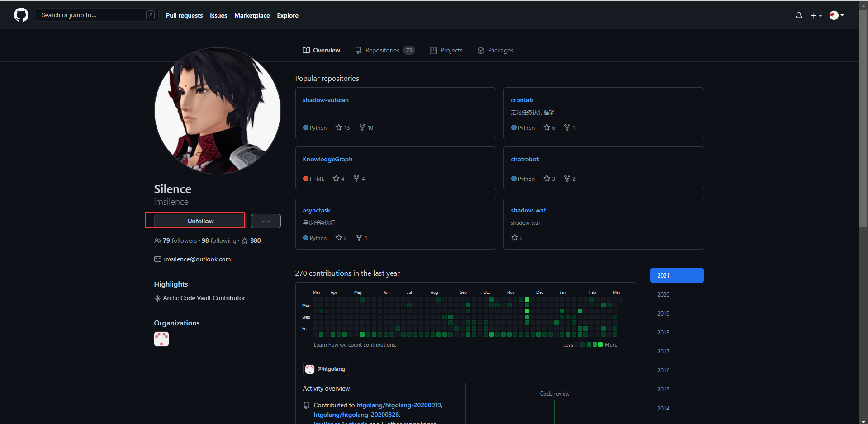View the 98 following list
The height and width of the screenshot is (424, 868).
click(219, 240)
